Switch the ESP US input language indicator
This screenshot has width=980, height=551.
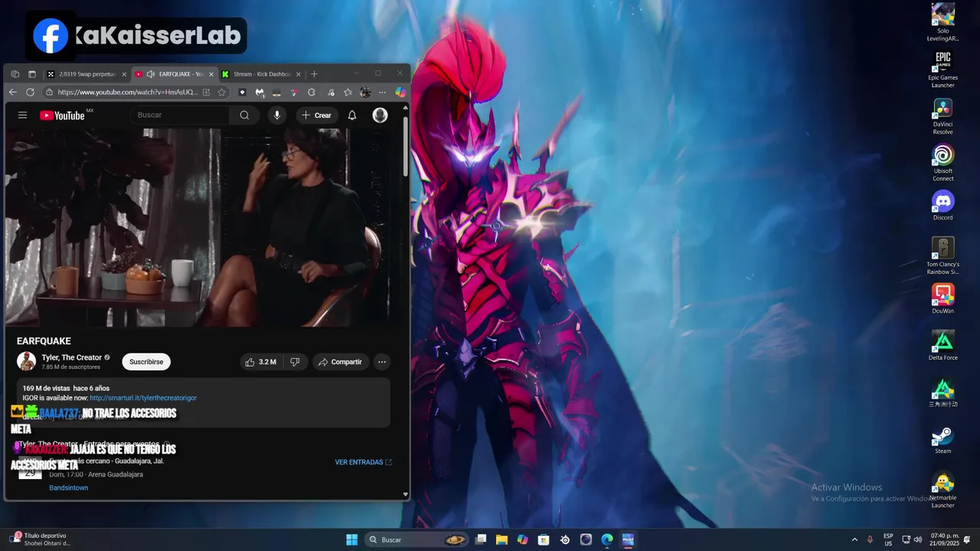888,540
